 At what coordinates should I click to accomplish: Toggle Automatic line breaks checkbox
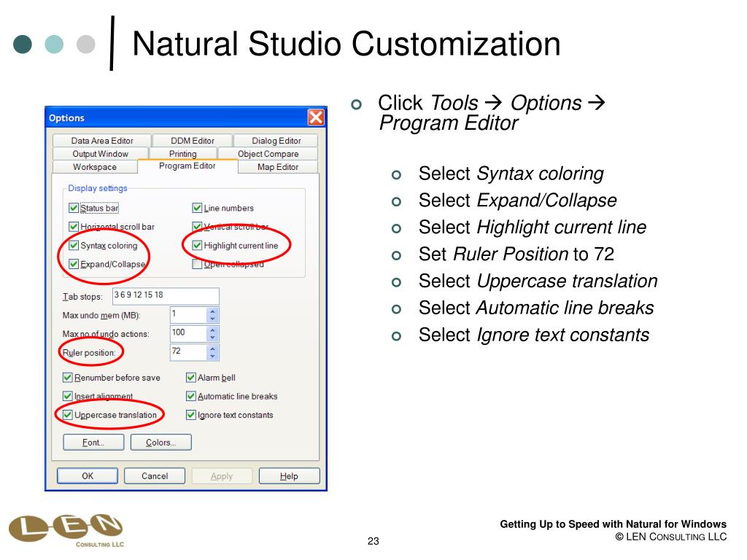(190, 396)
